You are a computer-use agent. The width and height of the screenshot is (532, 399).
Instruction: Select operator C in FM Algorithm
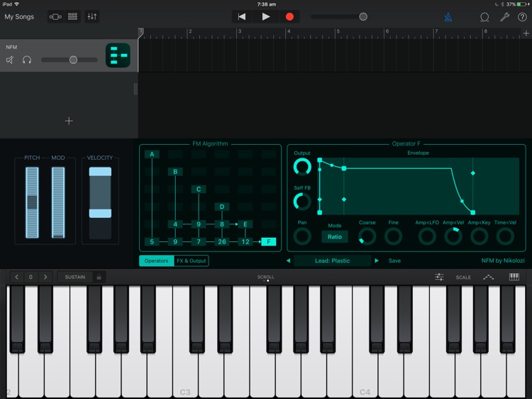[x=199, y=189]
